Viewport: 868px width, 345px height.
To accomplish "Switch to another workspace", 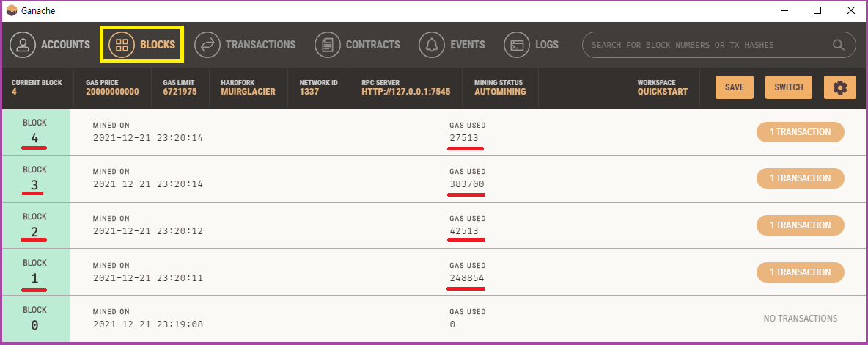I will point(788,87).
